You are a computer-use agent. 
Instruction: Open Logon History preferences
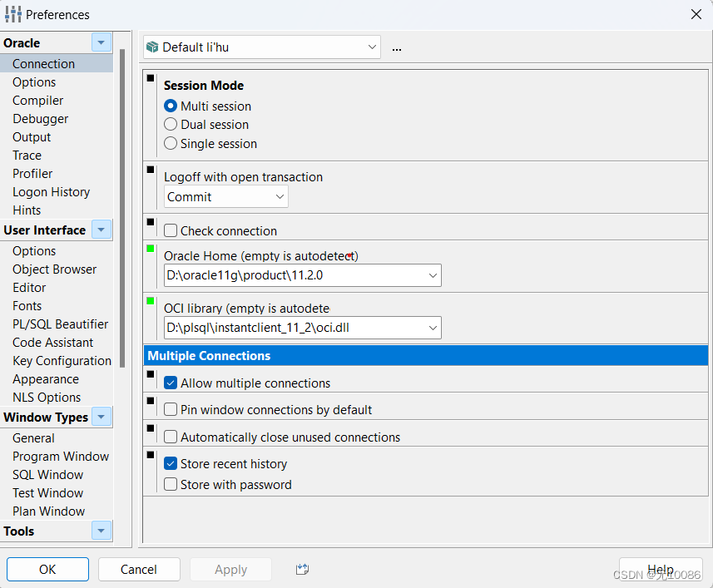(x=52, y=192)
